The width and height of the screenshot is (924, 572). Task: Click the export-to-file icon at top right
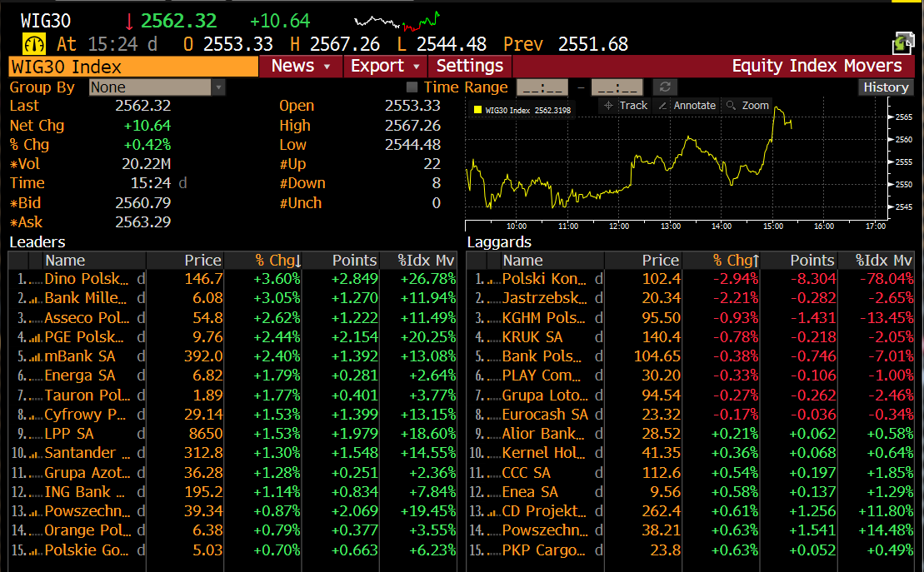click(x=903, y=43)
